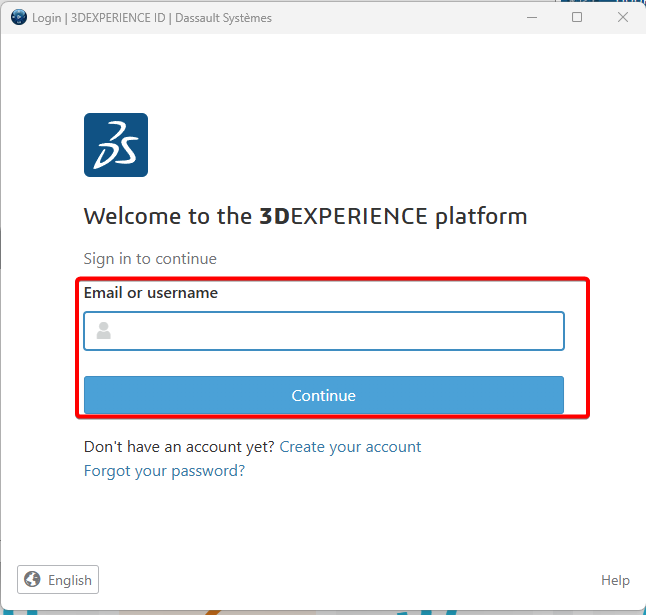Viewport: 646px width, 615px height.
Task: Click the blue Continue button
Action: click(324, 395)
